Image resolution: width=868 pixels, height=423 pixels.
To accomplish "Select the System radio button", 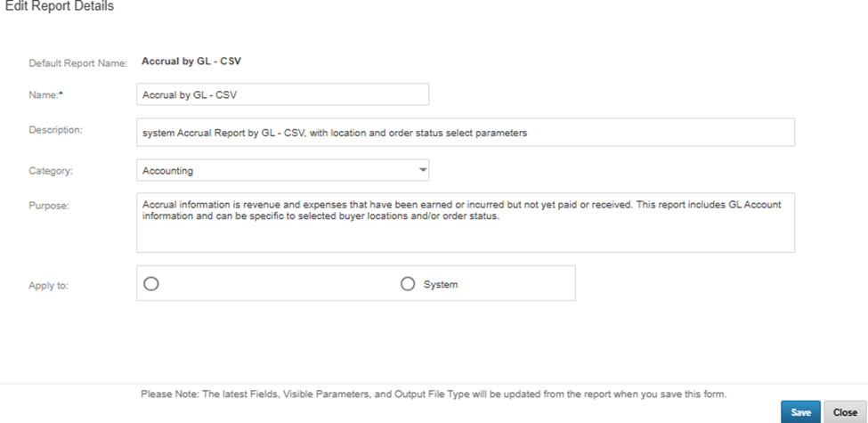I will [408, 284].
